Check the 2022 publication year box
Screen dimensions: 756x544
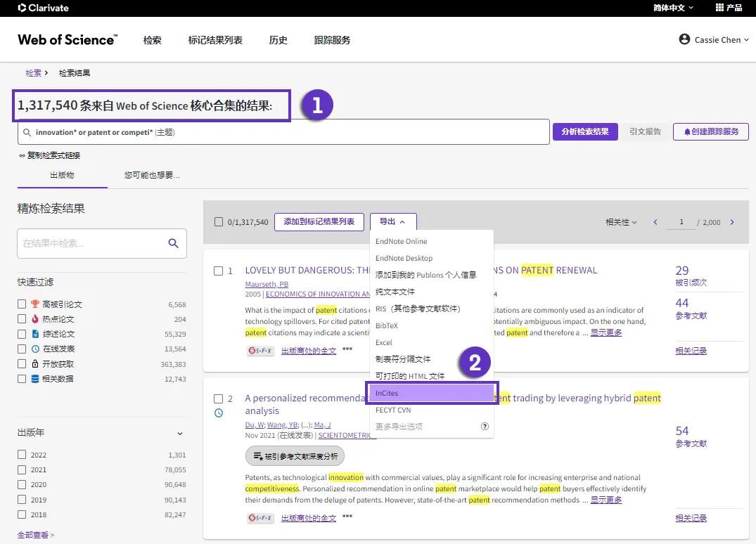(22, 454)
